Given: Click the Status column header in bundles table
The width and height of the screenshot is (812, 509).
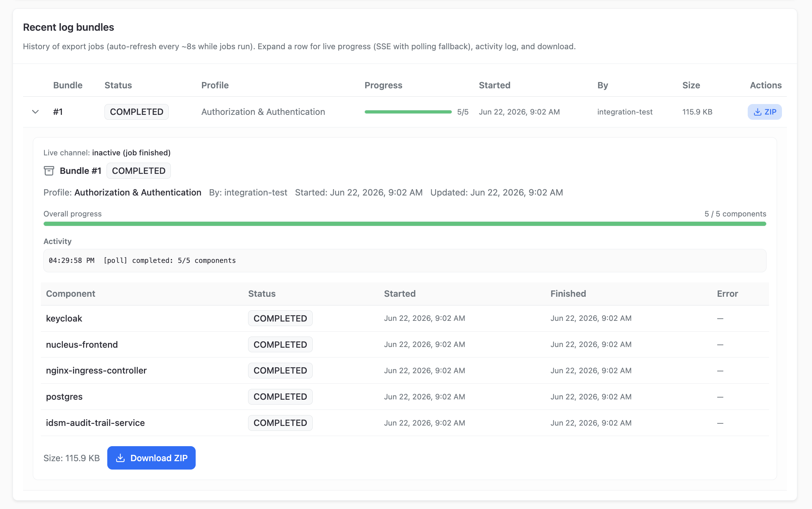Looking at the screenshot, I should pyautogui.click(x=118, y=85).
